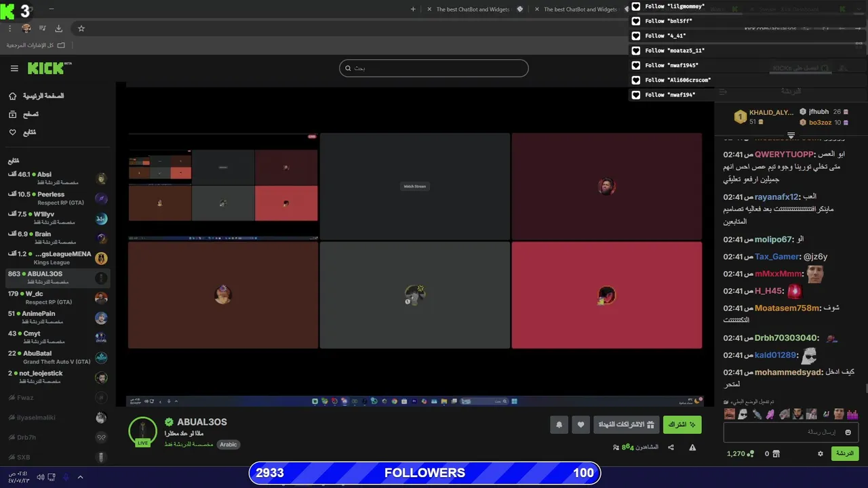The image size is (868, 488).
Task: Go to the home page sidebar item
Action: [x=37, y=96]
